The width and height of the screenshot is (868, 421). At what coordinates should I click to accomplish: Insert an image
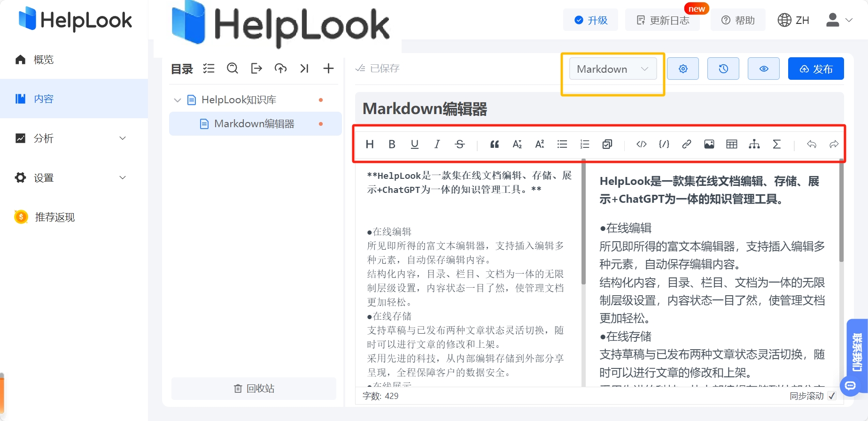tap(709, 144)
